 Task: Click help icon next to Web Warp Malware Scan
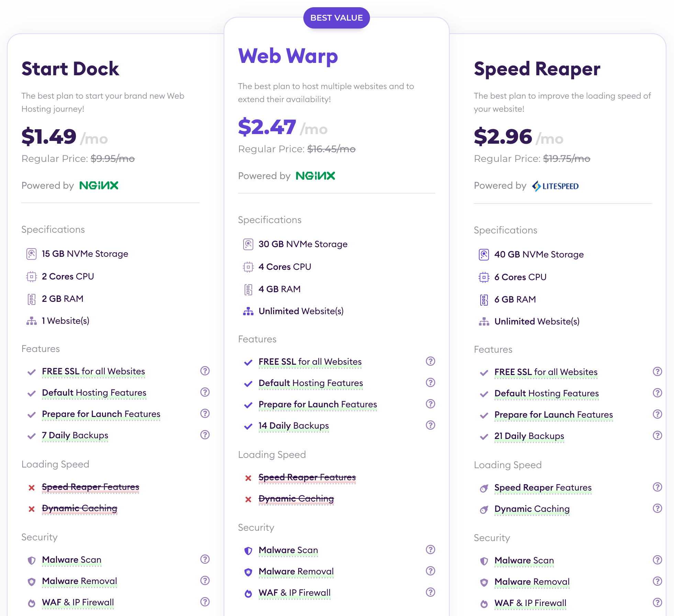(x=430, y=550)
